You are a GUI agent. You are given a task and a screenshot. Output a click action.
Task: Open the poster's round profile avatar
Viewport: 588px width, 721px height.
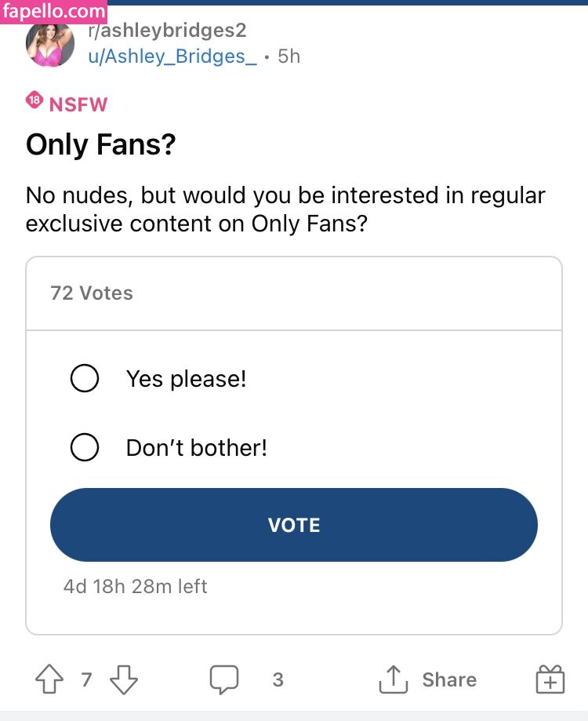click(x=50, y=43)
